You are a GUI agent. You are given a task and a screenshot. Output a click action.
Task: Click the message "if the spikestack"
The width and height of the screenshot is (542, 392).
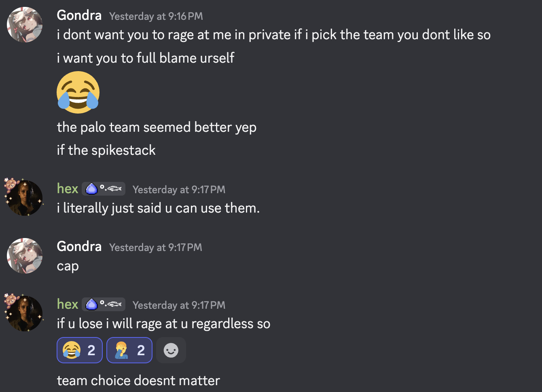click(106, 150)
